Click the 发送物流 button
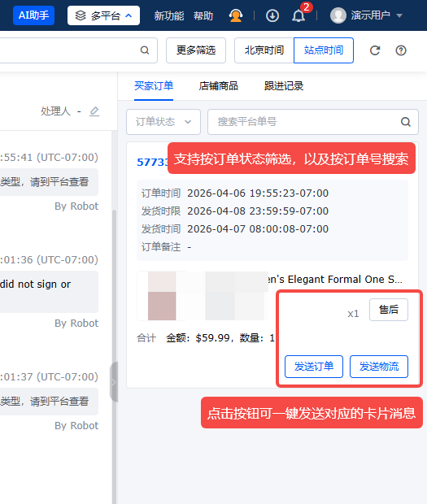Image resolution: width=427 pixels, height=504 pixels. pyautogui.click(x=379, y=367)
